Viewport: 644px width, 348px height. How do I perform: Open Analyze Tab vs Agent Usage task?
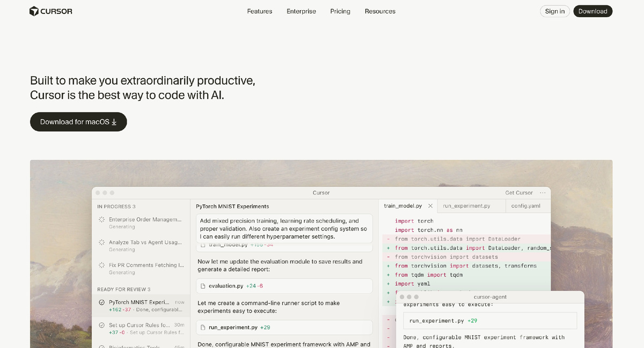coord(141,246)
